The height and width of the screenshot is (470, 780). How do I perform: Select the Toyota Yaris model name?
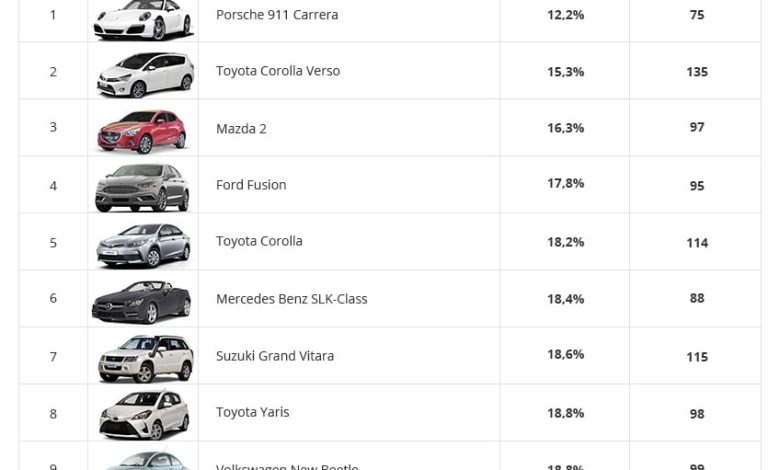point(252,412)
